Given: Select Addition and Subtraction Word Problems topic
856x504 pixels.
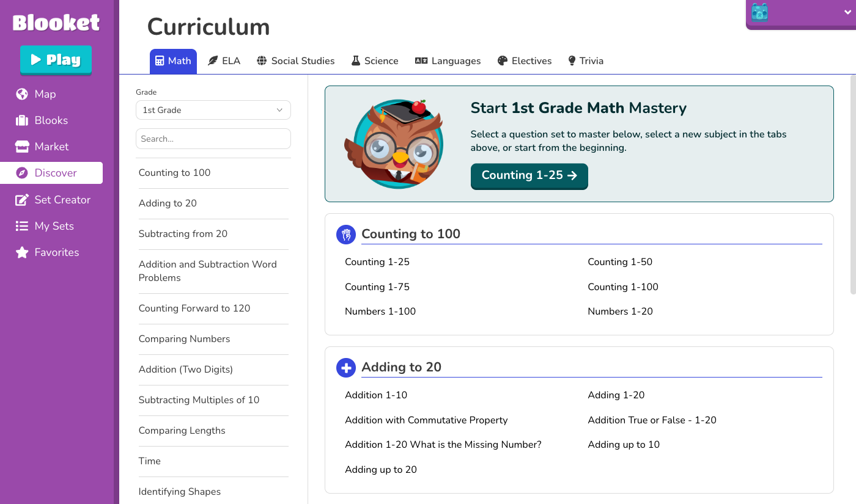Looking at the screenshot, I should [x=212, y=271].
